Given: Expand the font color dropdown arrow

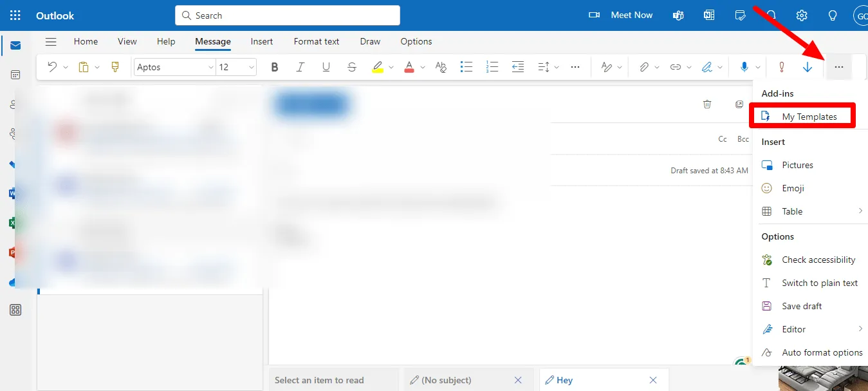Looking at the screenshot, I should click(x=423, y=67).
